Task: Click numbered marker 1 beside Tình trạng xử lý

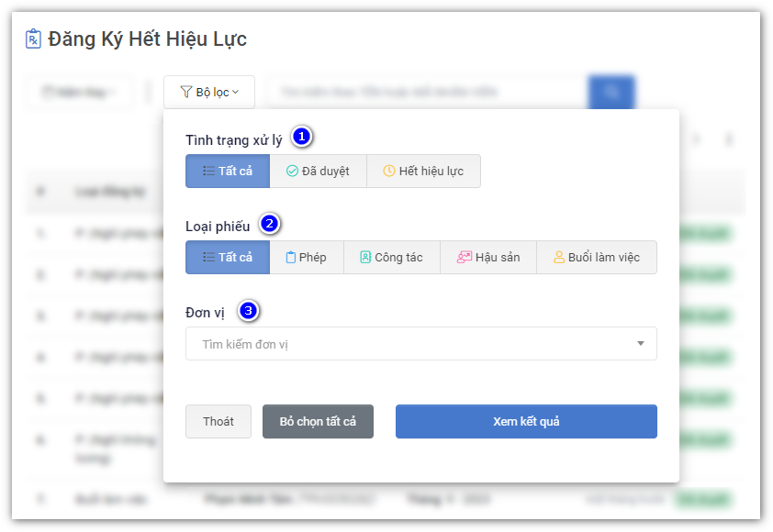Action: tap(301, 137)
